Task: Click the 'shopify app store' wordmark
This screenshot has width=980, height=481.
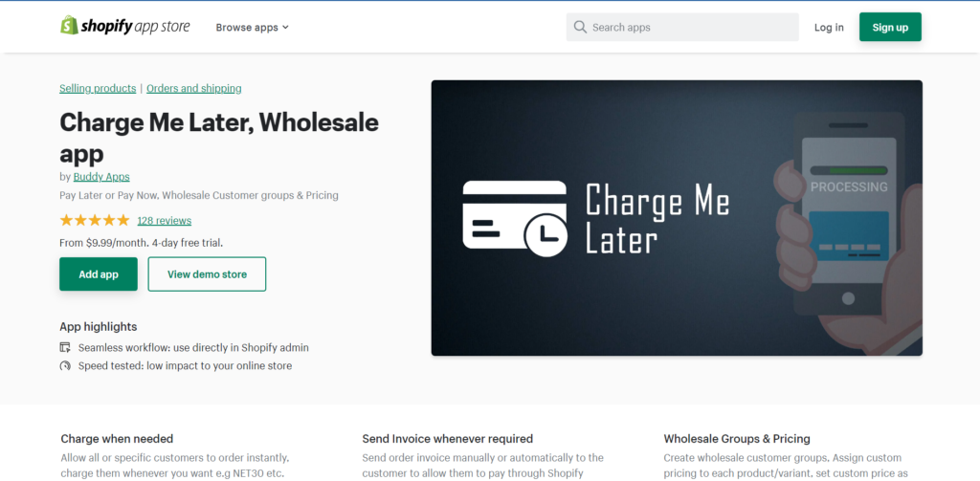Action: coord(135,27)
